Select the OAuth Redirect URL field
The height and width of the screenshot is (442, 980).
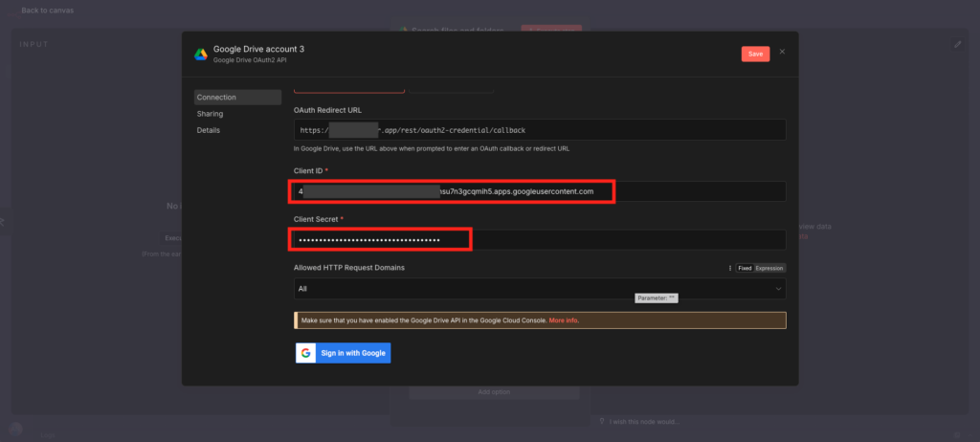click(540, 129)
